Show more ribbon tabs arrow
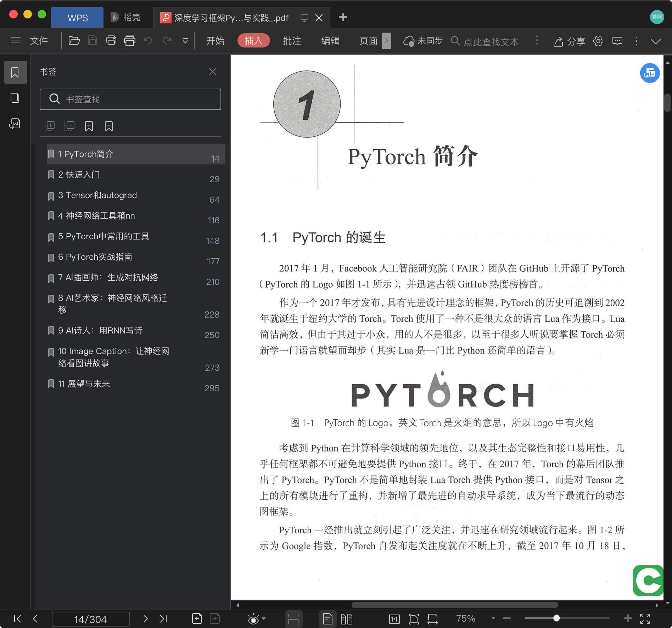 [387, 41]
